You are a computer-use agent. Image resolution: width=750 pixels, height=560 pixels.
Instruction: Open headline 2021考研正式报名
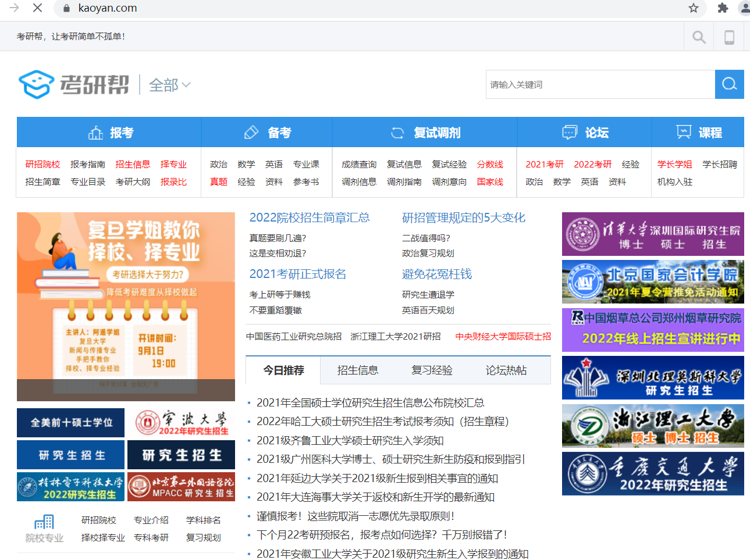pos(298,274)
